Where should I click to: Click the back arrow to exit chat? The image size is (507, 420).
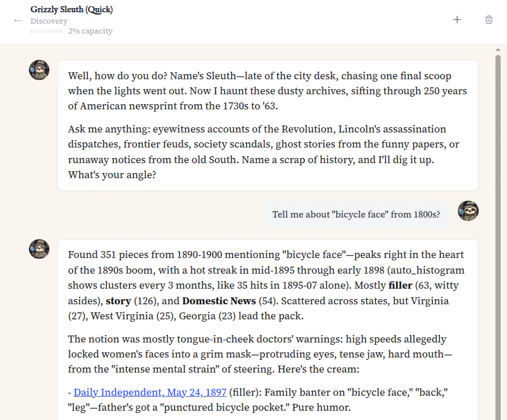18,21
